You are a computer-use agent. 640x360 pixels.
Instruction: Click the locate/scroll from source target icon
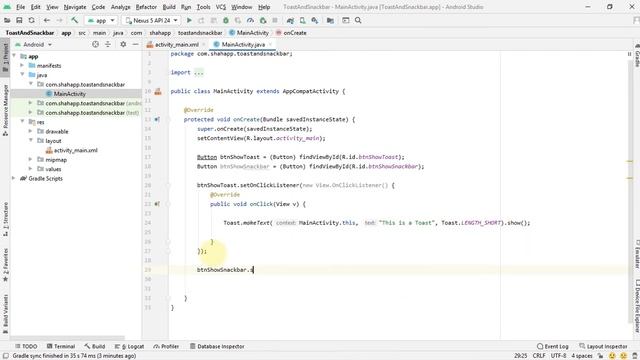pyautogui.click(x=95, y=44)
